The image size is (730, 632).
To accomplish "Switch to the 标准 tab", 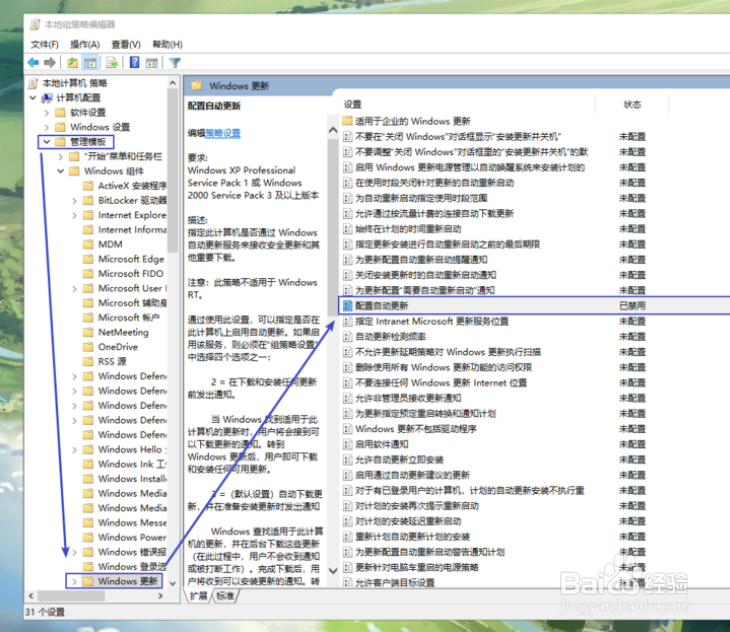I will pos(226,596).
